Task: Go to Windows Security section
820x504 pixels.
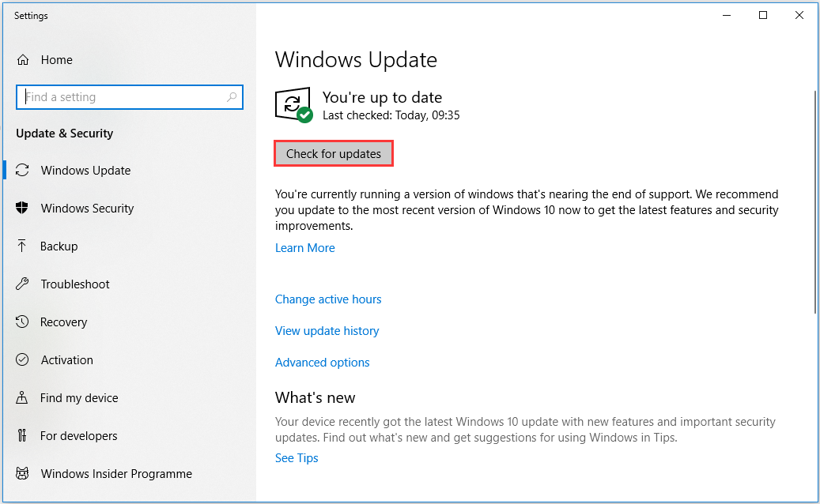Action: point(87,209)
